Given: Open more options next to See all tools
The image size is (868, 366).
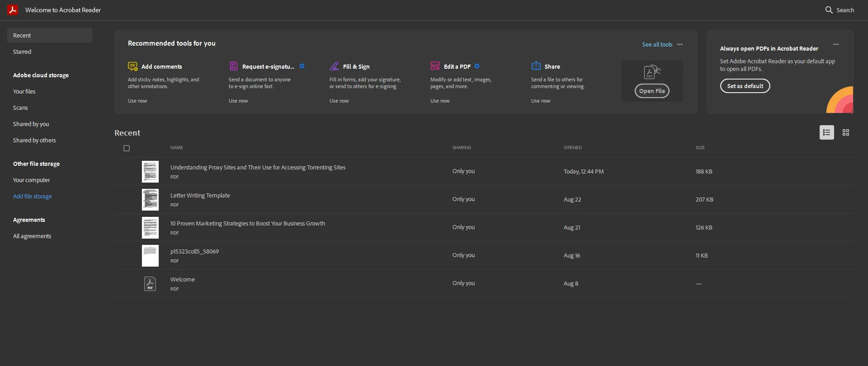Looking at the screenshot, I should [x=680, y=44].
